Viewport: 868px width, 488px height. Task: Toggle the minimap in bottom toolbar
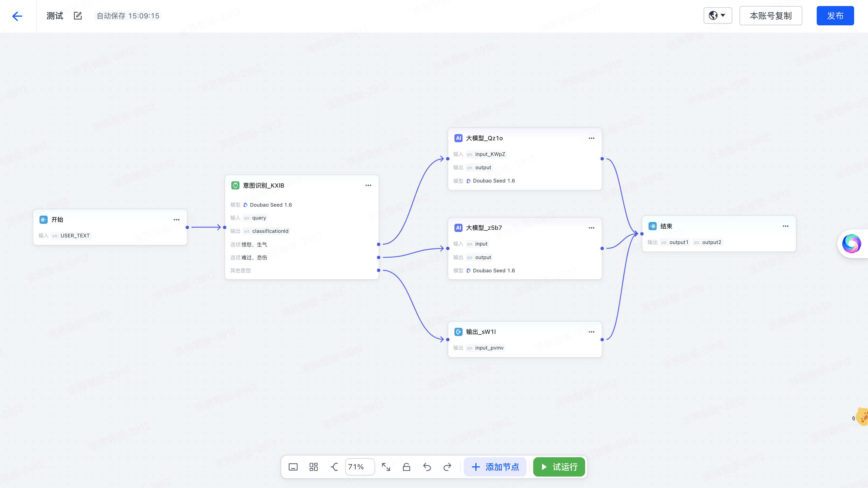[x=293, y=467]
